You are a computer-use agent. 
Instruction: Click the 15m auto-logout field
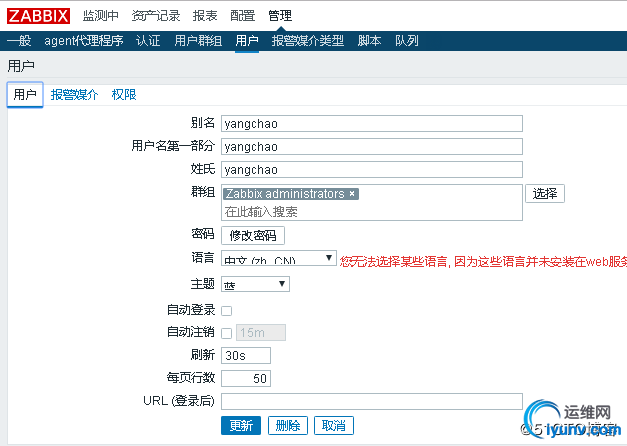[x=261, y=333]
